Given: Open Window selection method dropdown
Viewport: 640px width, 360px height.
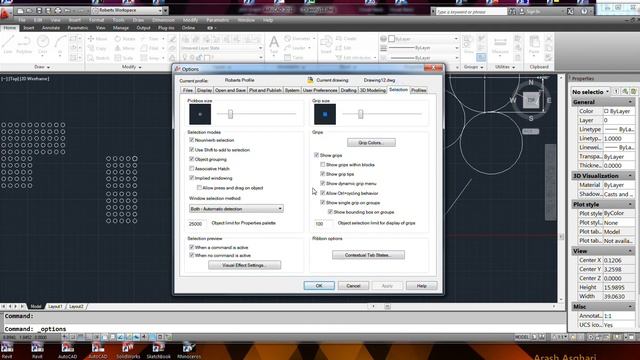Looking at the screenshot, I should tap(236, 209).
